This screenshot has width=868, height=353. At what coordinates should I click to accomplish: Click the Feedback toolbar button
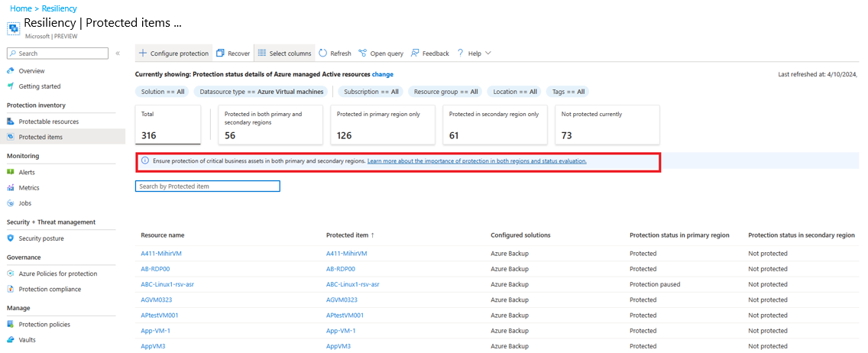(x=429, y=53)
